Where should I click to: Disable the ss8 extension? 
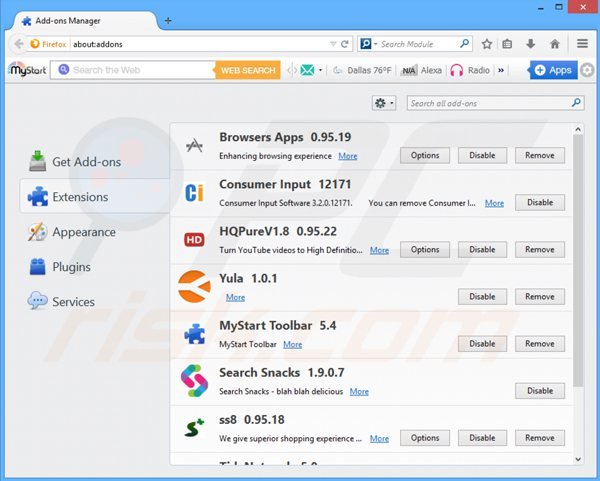(x=482, y=438)
